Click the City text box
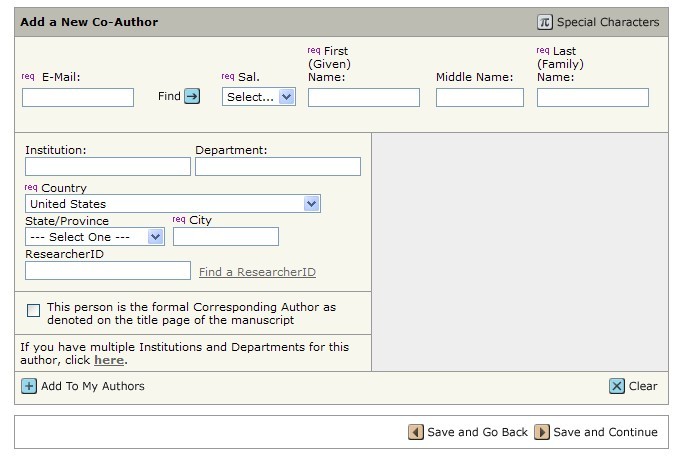The width and height of the screenshot is (684, 465). pos(226,237)
